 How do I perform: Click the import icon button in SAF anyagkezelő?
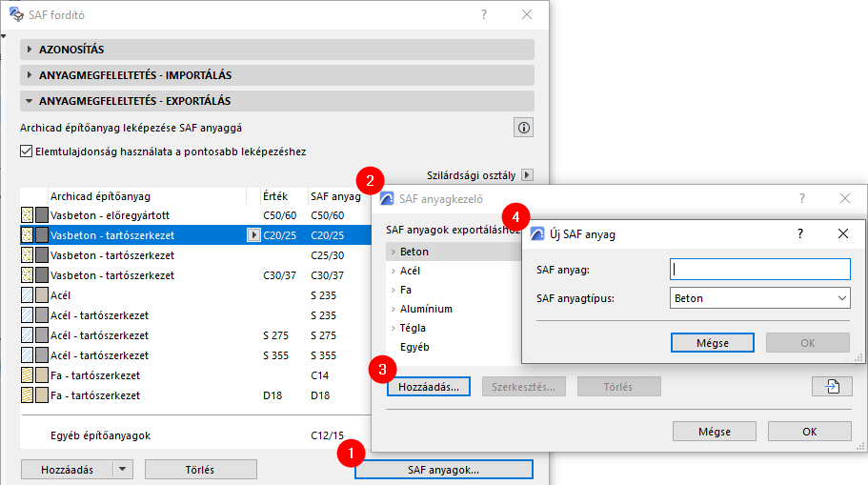(832, 387)
